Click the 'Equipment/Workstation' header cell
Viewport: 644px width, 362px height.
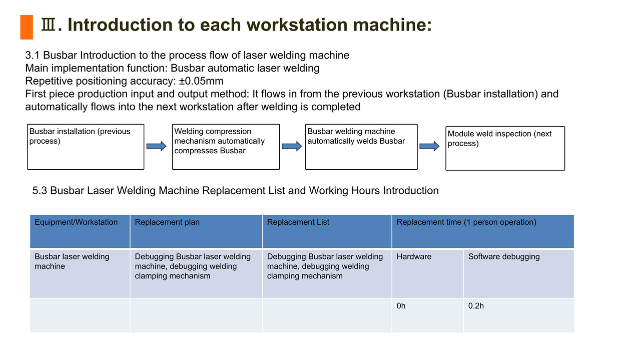(80, 232)
